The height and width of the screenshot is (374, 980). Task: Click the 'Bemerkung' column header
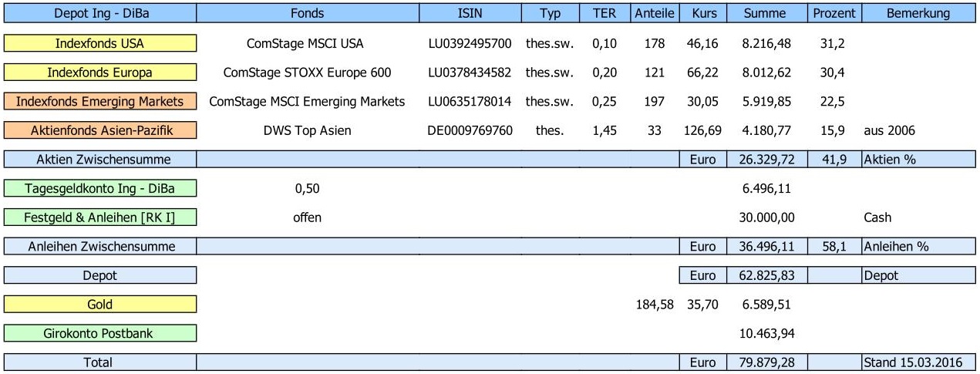tap(918, 13)
